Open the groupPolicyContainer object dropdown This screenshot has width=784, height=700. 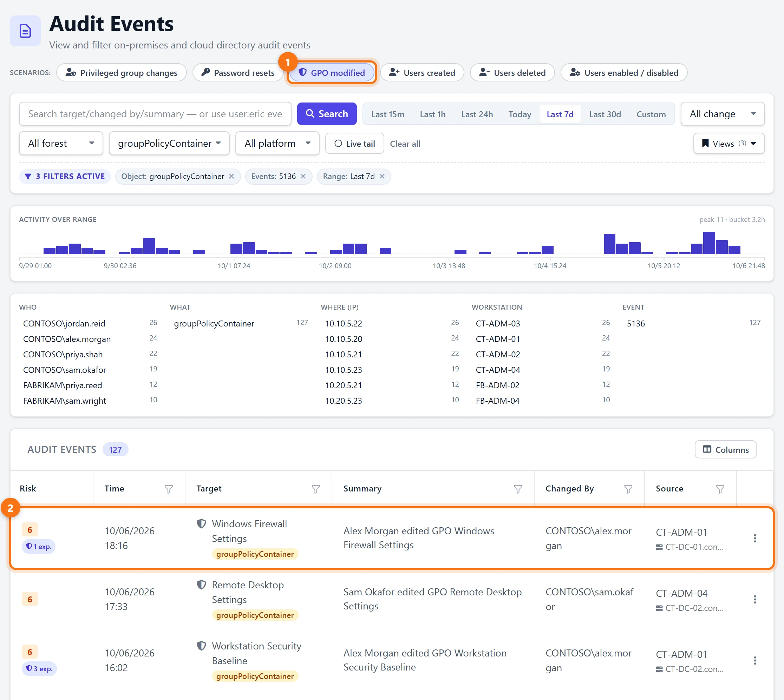169,144
